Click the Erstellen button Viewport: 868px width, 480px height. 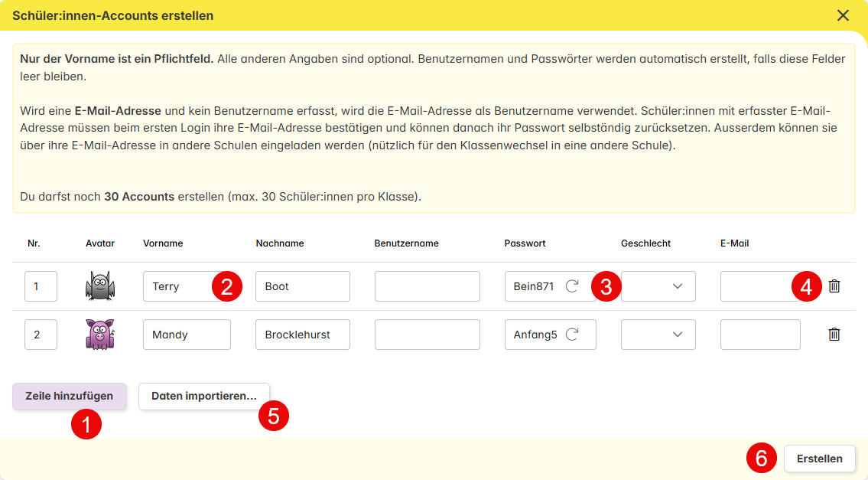click(819, 459)
